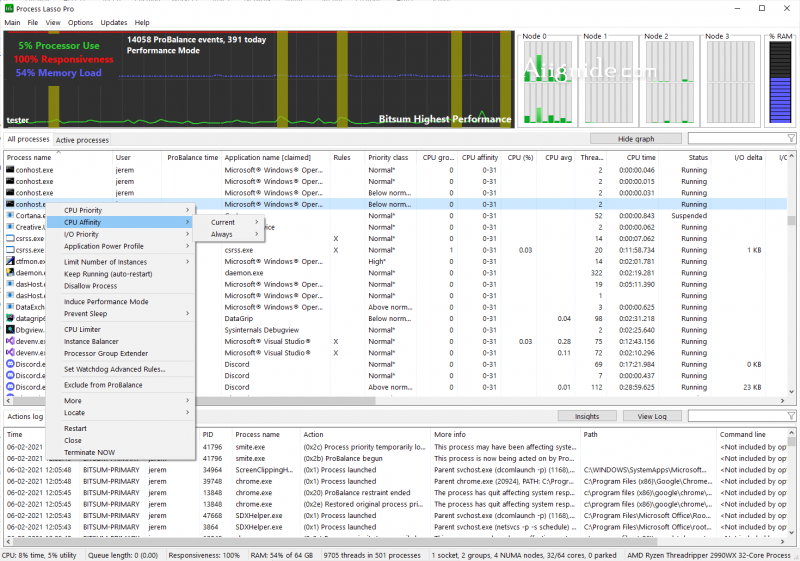
Task: Click the Discord icon with 69 threads
Action: pyautogui.click(x=10, y=364)
